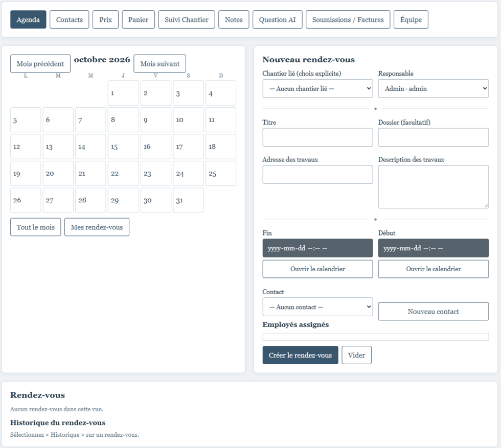Screen dimensions: 501x448
Task: Go to the Prix tab
Action: 105,19
